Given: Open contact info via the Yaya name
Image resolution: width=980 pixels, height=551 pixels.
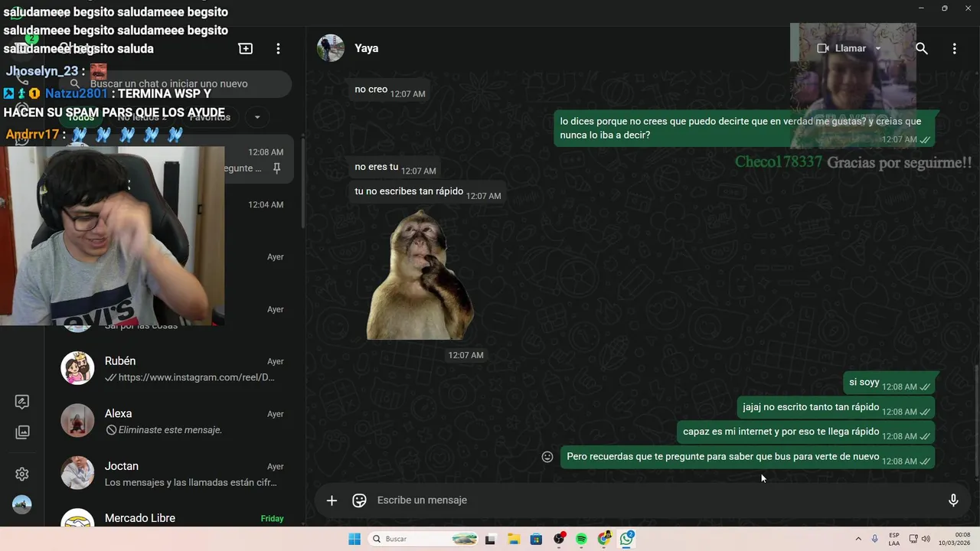Looking at the screenshot, I should pyautogui.click(x=367, y=48).
